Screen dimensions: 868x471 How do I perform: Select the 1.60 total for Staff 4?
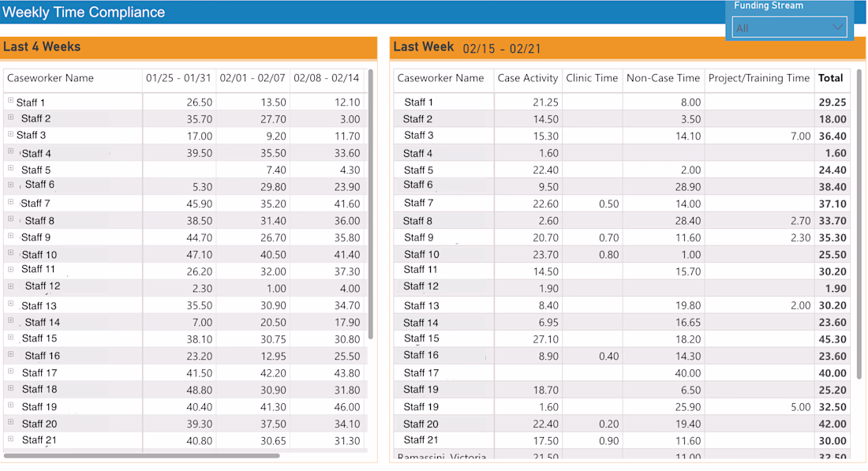click(x=836, y=153)
